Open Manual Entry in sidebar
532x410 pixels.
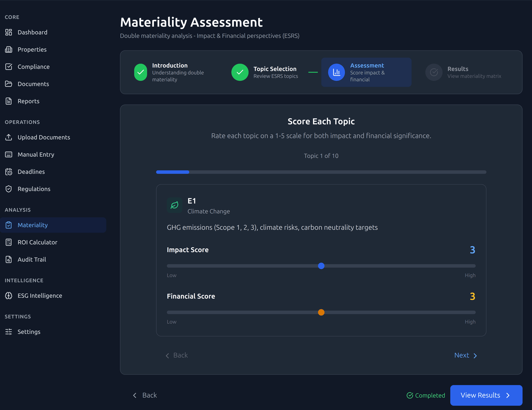coord(36,155)
